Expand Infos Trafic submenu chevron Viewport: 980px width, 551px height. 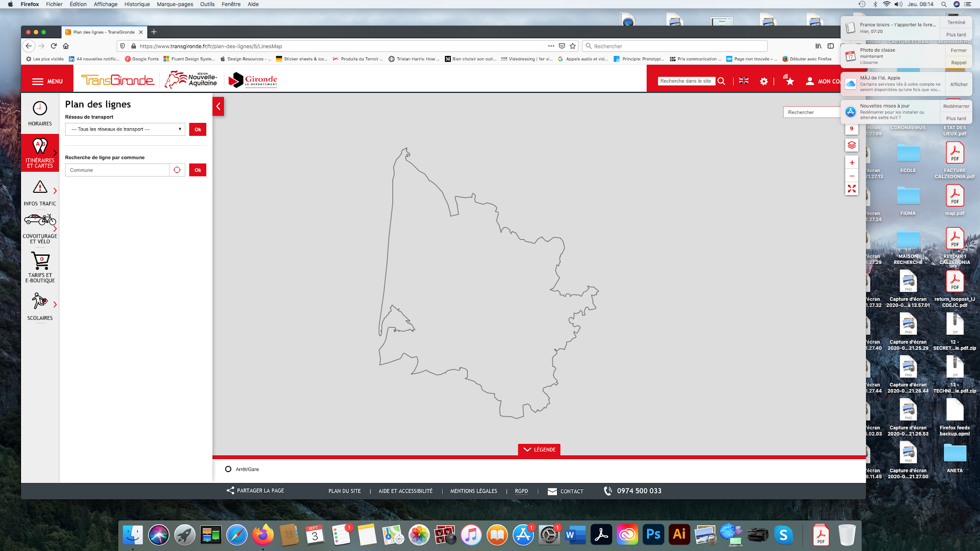pos(55,191)
